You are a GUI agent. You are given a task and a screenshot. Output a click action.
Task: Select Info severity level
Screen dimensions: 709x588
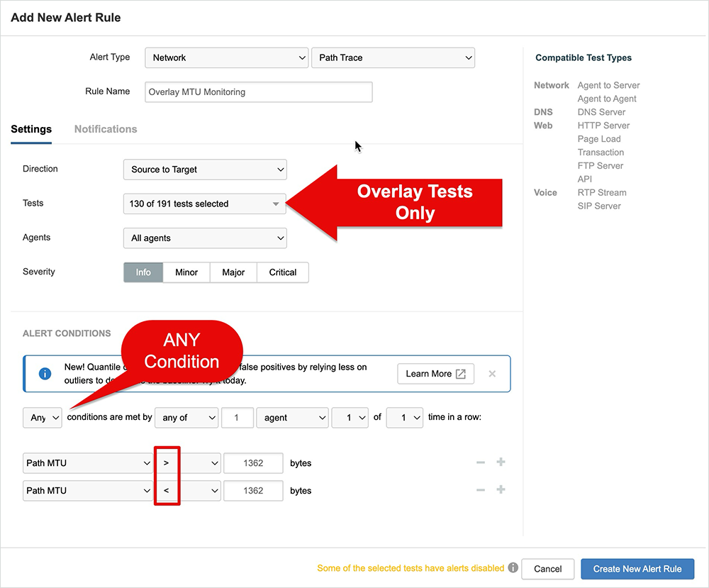pyautogui.click(x=143, y=272)
